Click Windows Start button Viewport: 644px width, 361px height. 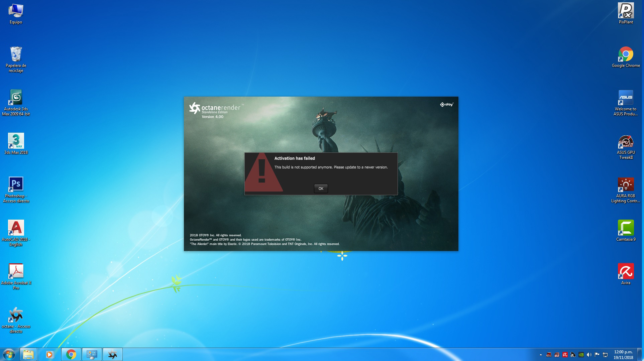coord(9,354)
